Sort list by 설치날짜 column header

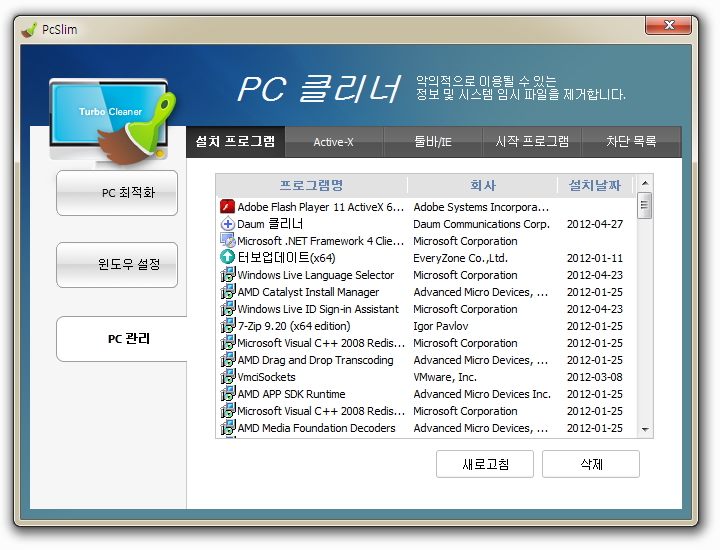pos(594,185)
